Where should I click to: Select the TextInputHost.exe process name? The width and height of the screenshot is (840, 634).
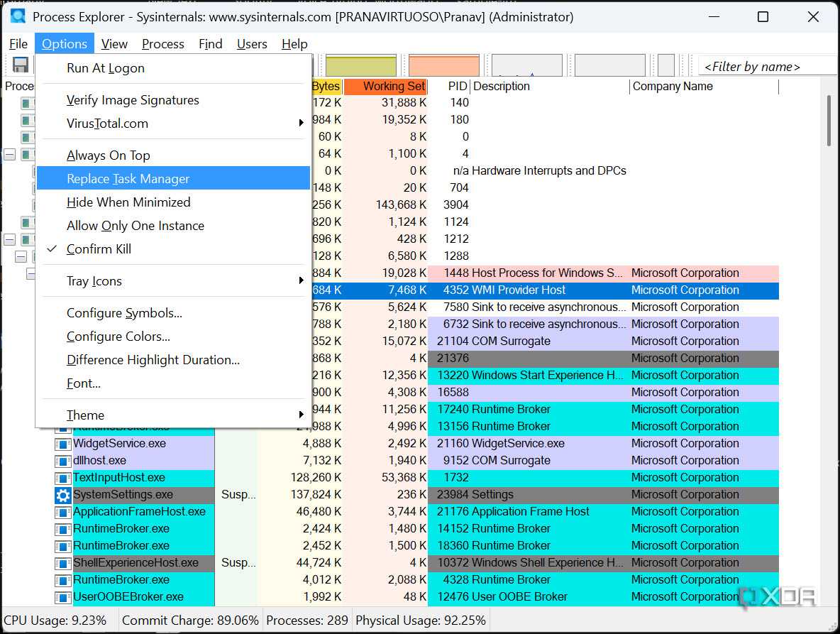[x=119, y=478]
